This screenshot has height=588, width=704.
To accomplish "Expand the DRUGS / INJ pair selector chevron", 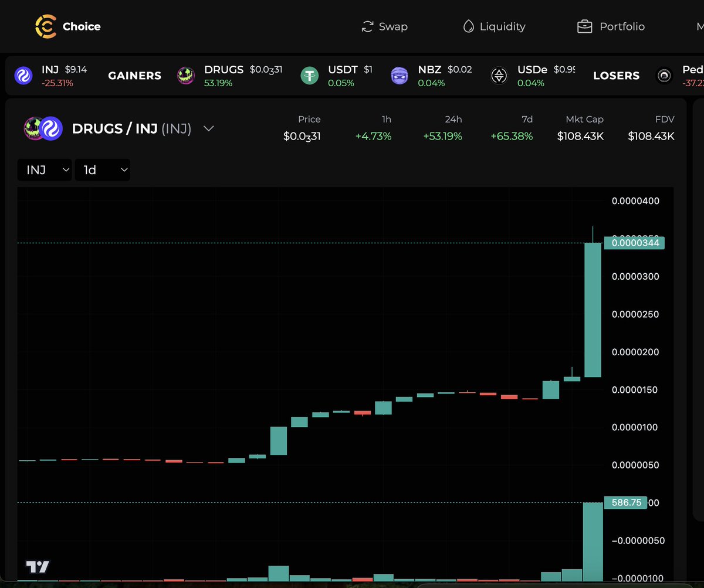I will 208,128.
